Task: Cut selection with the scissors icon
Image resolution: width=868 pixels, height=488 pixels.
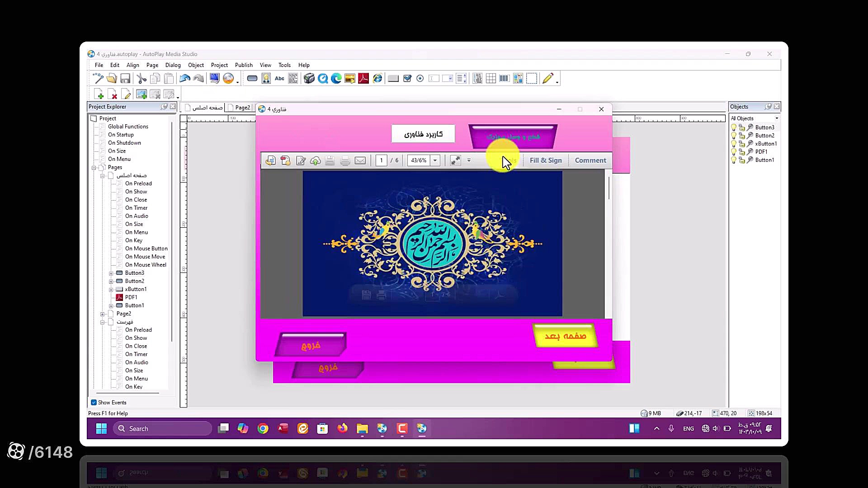Action: [x=142, y=79]
